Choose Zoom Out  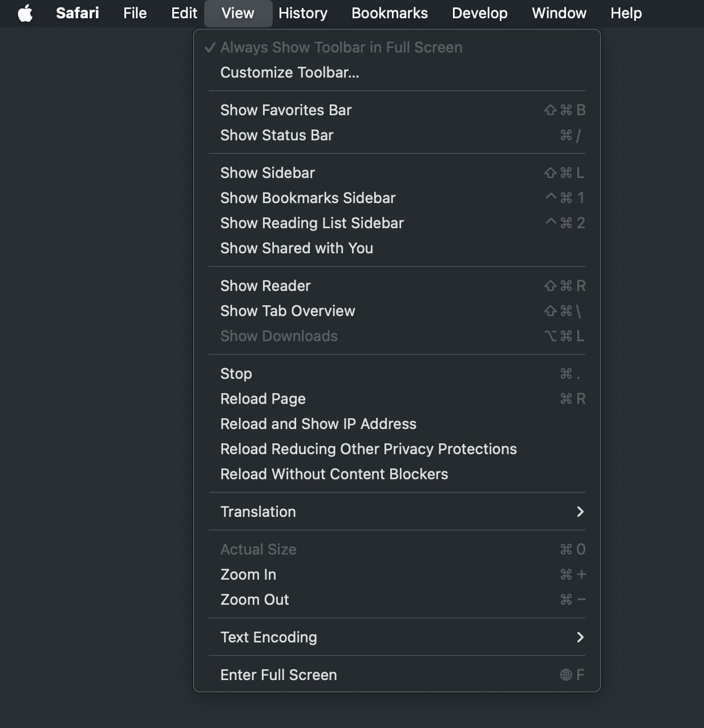pyautogui.click(x=397, y=600)
